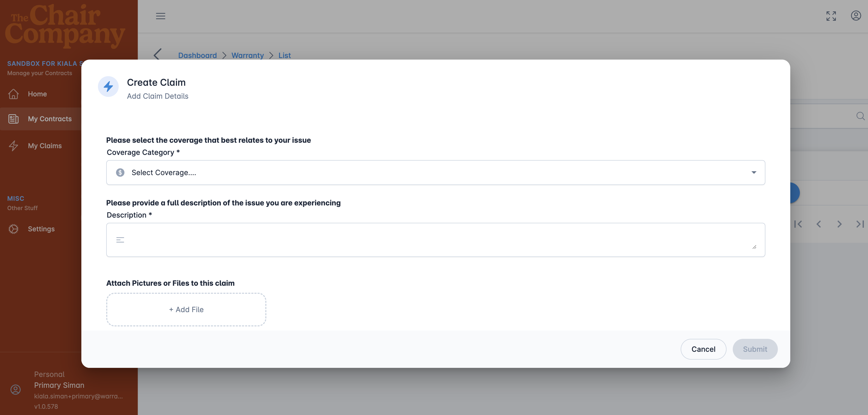
Task: Select My Contracts in sidebar
Action: coord(49,119)
